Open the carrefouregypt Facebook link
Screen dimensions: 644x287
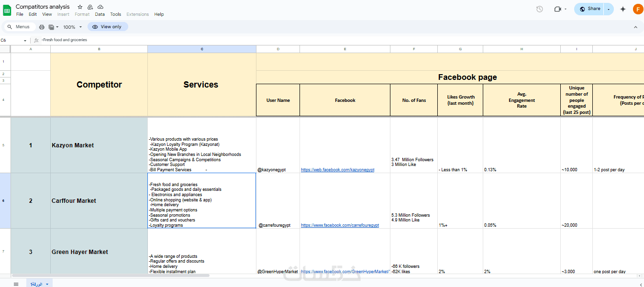pos(340,225)
